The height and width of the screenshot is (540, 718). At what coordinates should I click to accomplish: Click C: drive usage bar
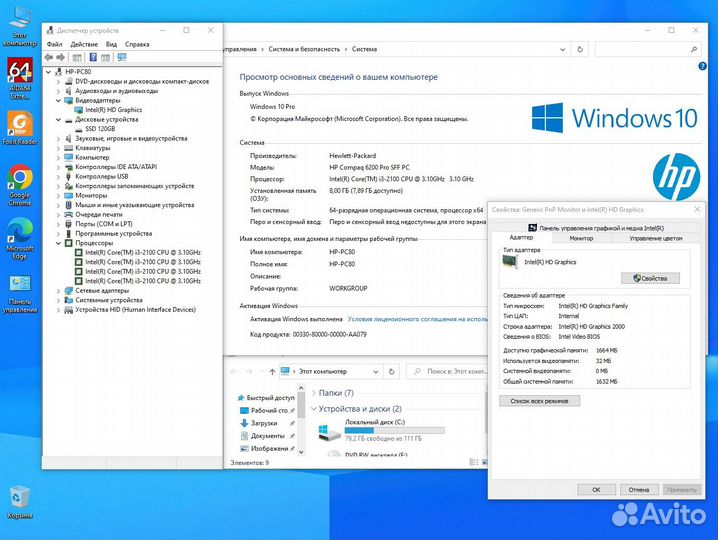tap(394, 431)
